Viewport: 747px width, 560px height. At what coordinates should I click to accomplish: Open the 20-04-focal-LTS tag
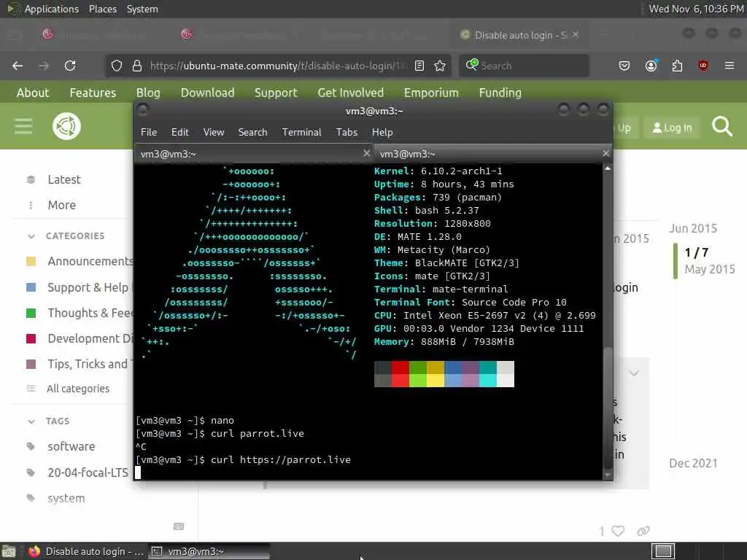88,472
